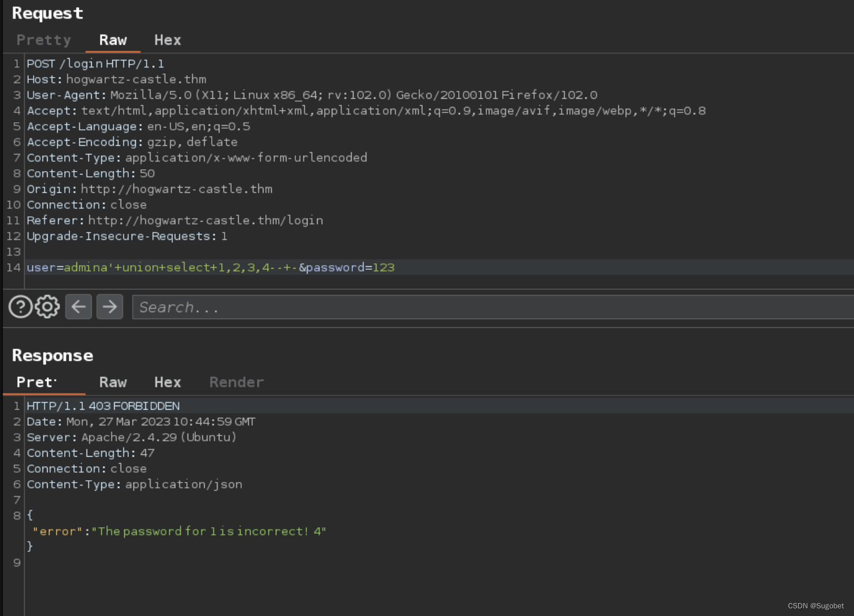Image resolution: width=854 pixels, height=616 pixels.
Task: Click the Server: Apache/2.4.29 header
Action: (131, 437)
